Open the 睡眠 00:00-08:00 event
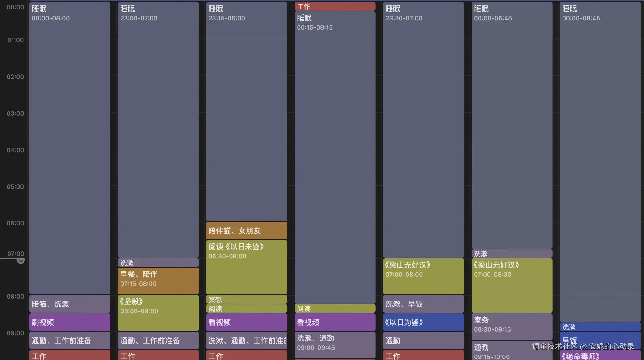The height and width of the screenshot is (360, 644). [70, 148]
